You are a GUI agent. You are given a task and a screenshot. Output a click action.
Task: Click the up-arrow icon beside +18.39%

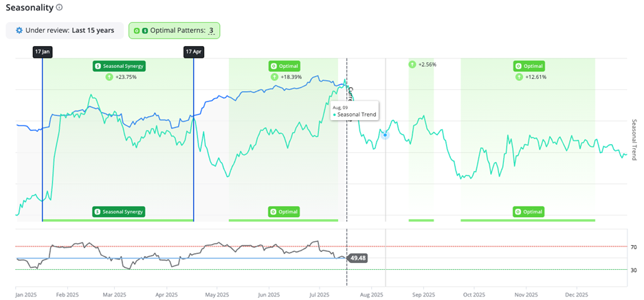pyautogui.click(x=274, y=77)
